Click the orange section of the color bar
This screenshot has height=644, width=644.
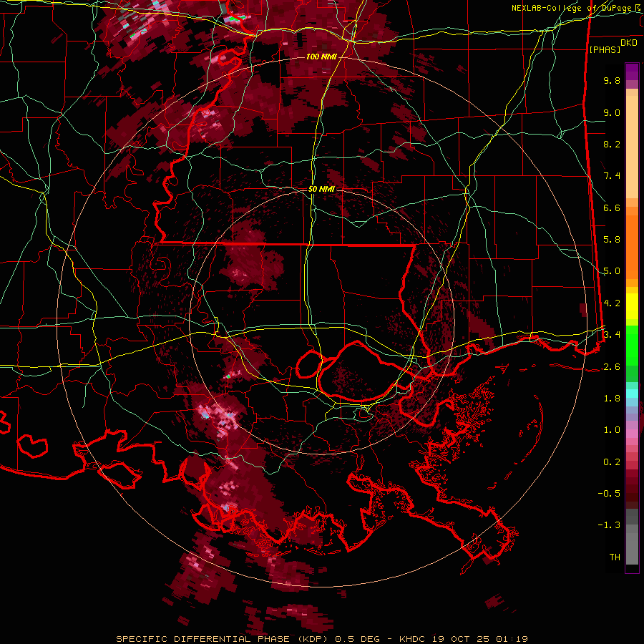(x=632, y=243)
